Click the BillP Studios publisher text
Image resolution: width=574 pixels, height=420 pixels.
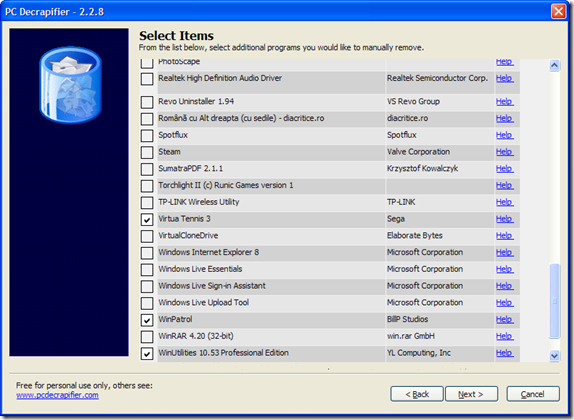(407, 319)
